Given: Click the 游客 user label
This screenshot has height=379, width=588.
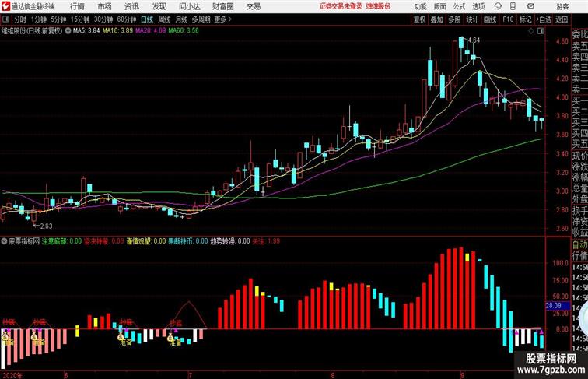Looking at the screenshot, I should coord(562,6).
